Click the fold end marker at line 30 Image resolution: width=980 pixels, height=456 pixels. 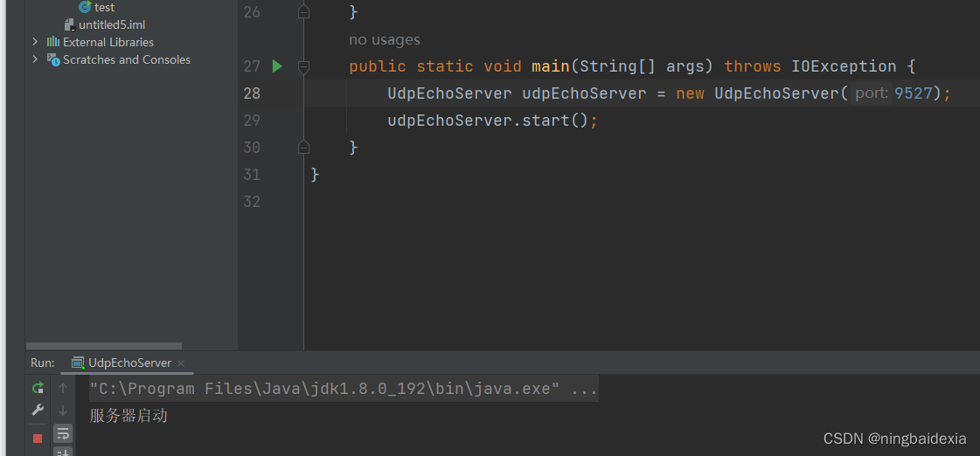click(x=303, y=148)
